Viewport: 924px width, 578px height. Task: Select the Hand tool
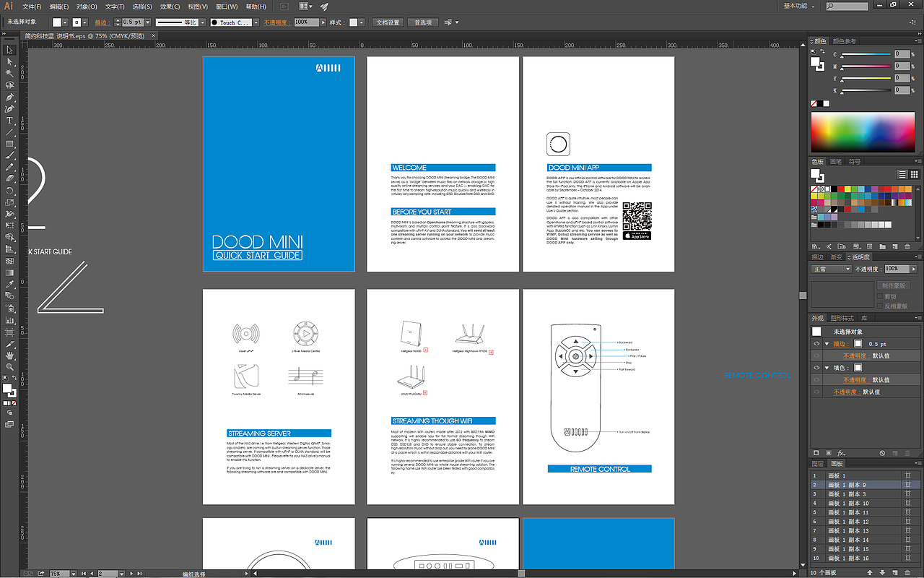click(x=9, y=355)
